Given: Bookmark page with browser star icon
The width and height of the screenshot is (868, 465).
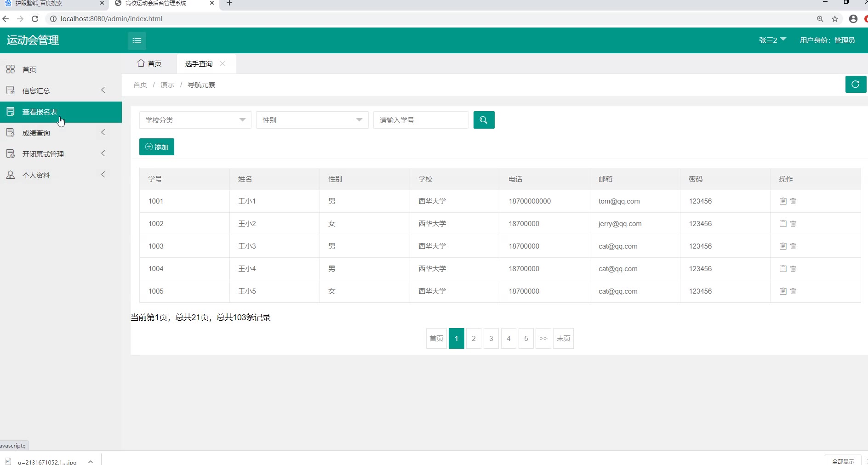Looking at the screenshot, I should point(835,19).
